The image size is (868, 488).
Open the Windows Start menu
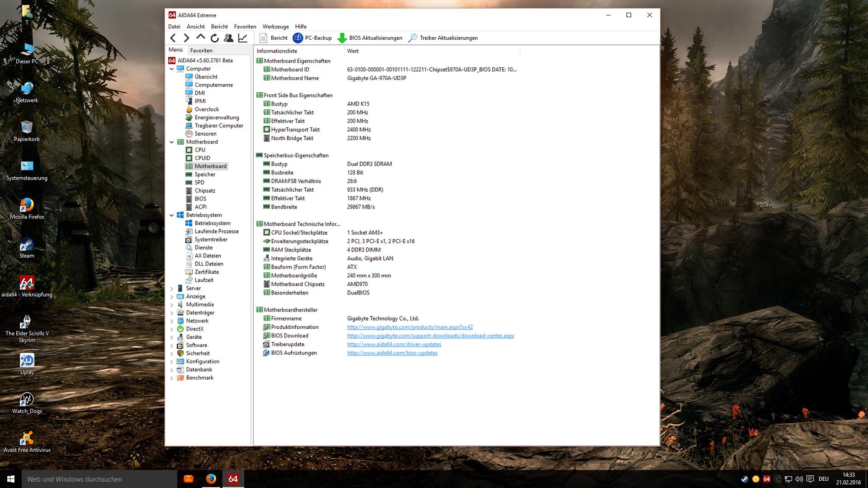(11, 479)
